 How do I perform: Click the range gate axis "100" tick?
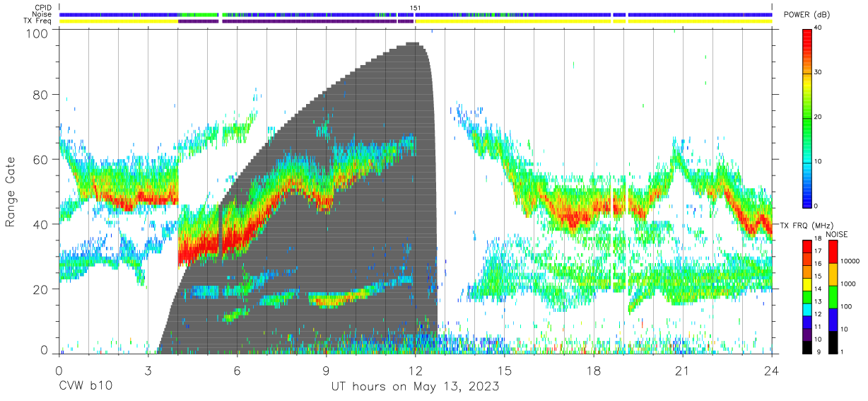tap(37, 33)
